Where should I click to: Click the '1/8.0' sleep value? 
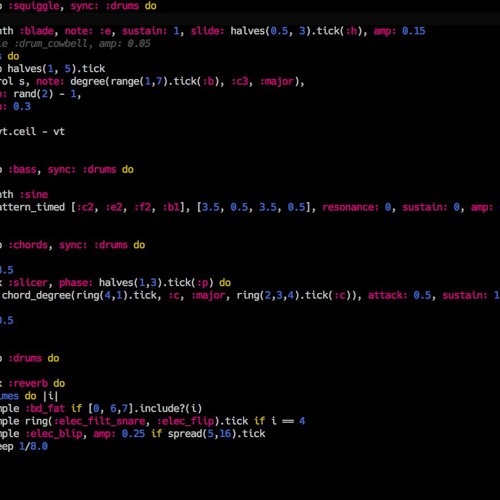pos(33,446)
